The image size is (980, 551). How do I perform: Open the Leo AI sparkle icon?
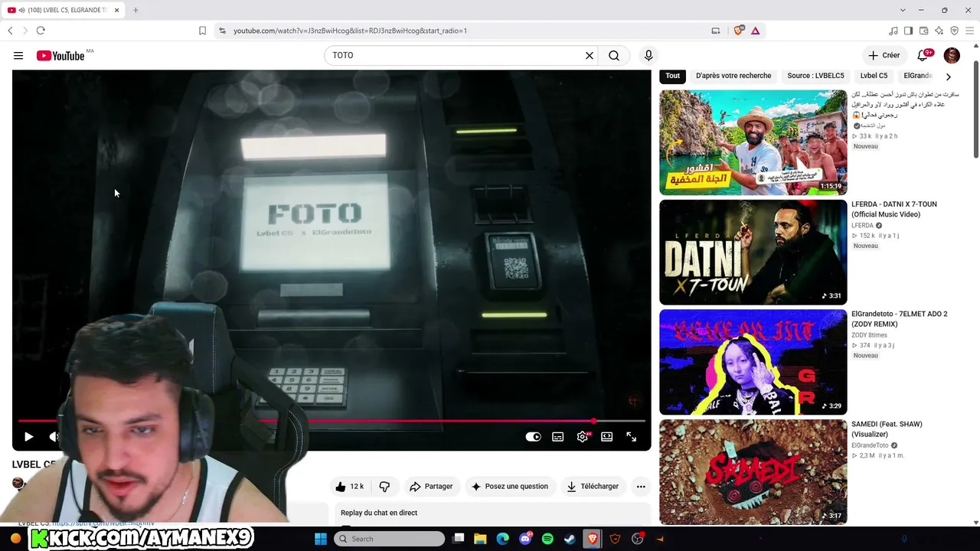(939, 31)
